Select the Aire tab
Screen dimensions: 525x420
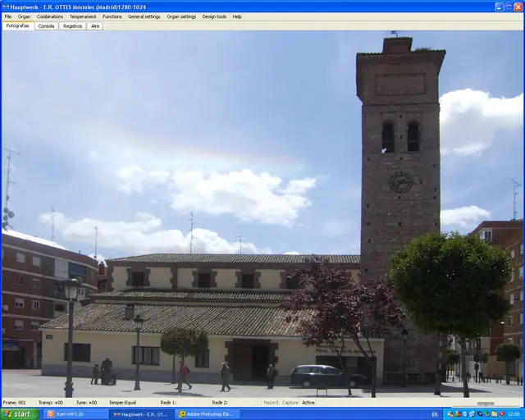click(x=95, y=26)
